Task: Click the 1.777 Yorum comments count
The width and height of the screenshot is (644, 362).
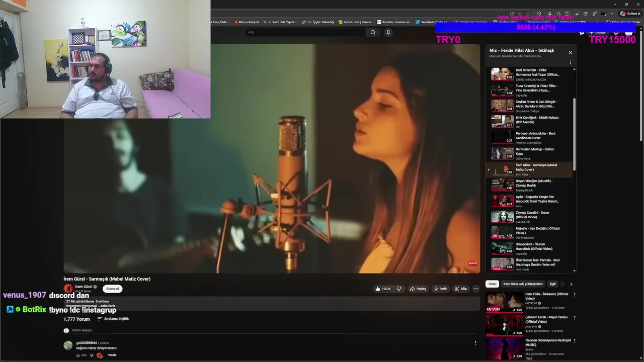Action: [76, 319]
